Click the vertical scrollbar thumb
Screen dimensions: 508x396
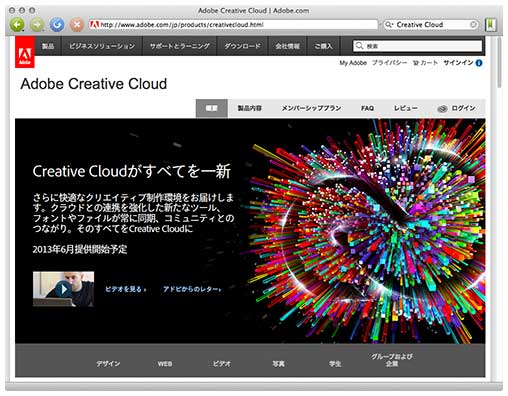499,62
